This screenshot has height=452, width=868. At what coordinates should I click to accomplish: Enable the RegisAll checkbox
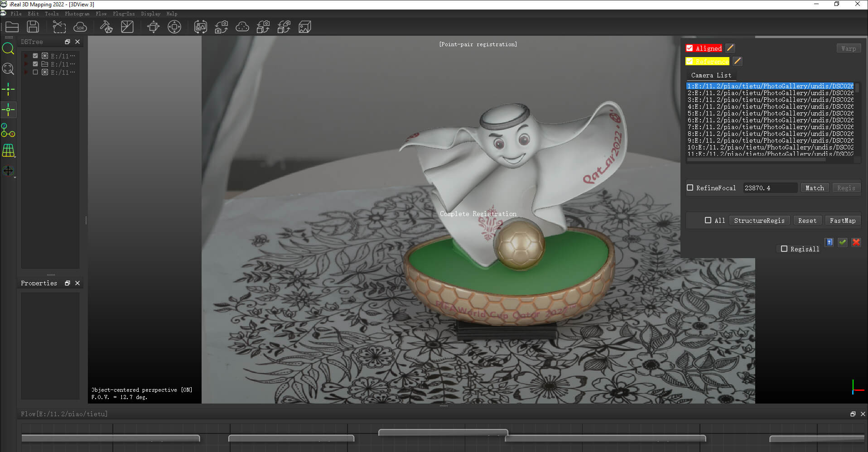(784, 249)
